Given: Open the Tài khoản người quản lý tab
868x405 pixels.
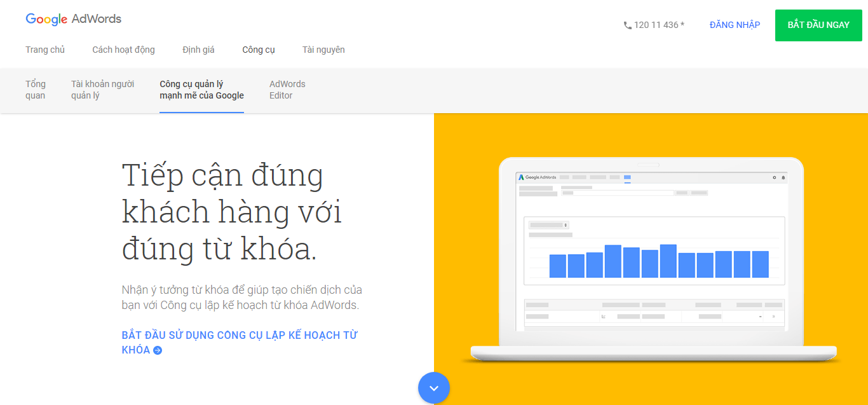Looking at the screenshot, I should pyautogui.click(x=102, y=90).
